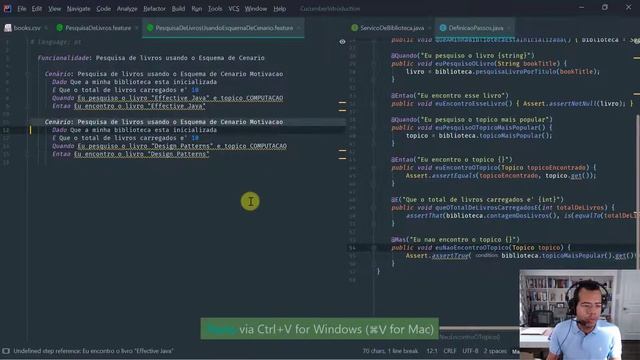
Task: Click the assertTrue call in Java editor
Action: point(449,256)
